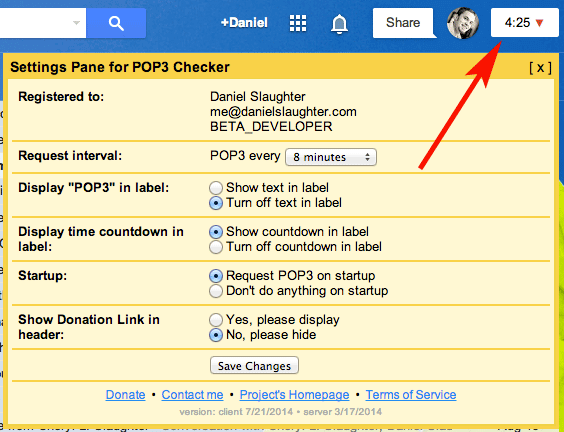Open the 4:25 countdown dropdown
The width and height of the screenshot is (564, 432).
point(524,23)
